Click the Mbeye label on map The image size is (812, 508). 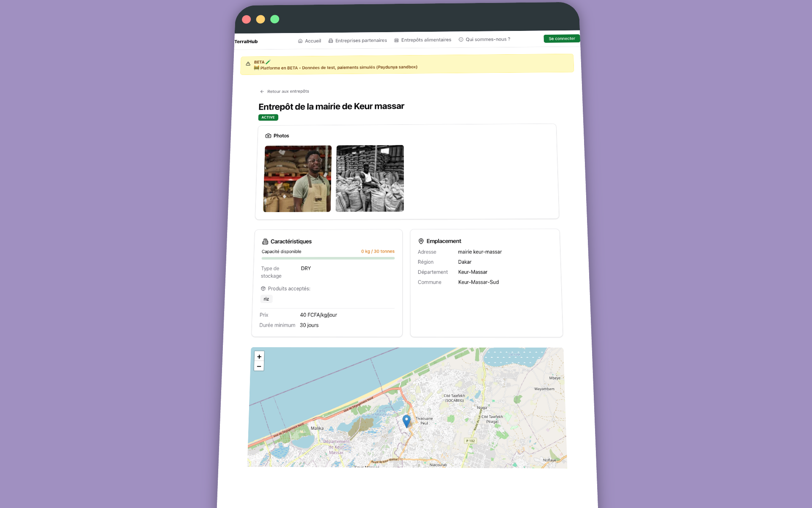[x=555, y=378]
